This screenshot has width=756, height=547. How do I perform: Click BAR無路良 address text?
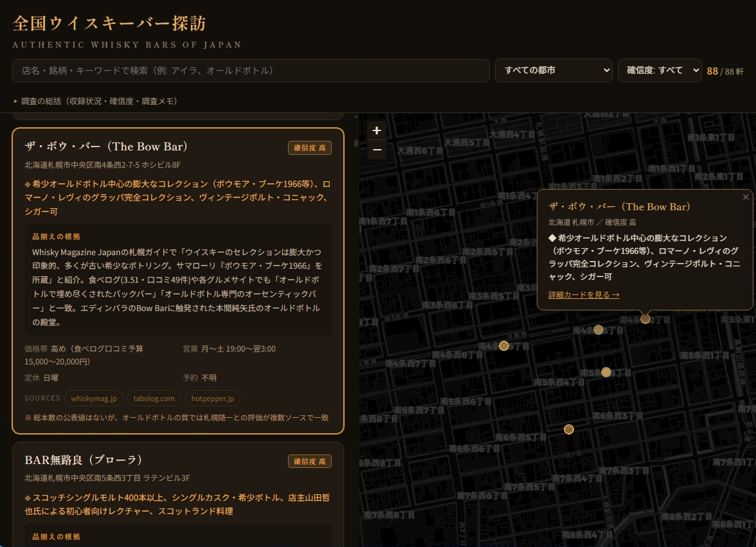point(107,478)
